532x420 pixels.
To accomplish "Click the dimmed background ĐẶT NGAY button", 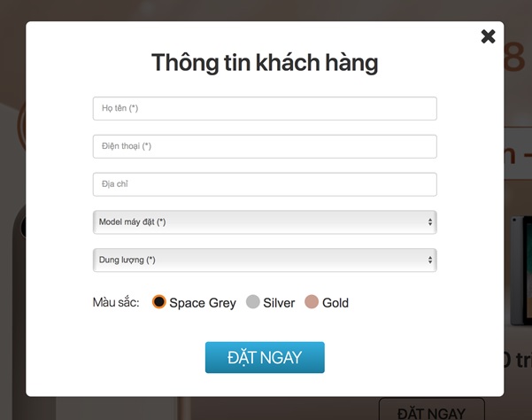I will pos(432,409).
